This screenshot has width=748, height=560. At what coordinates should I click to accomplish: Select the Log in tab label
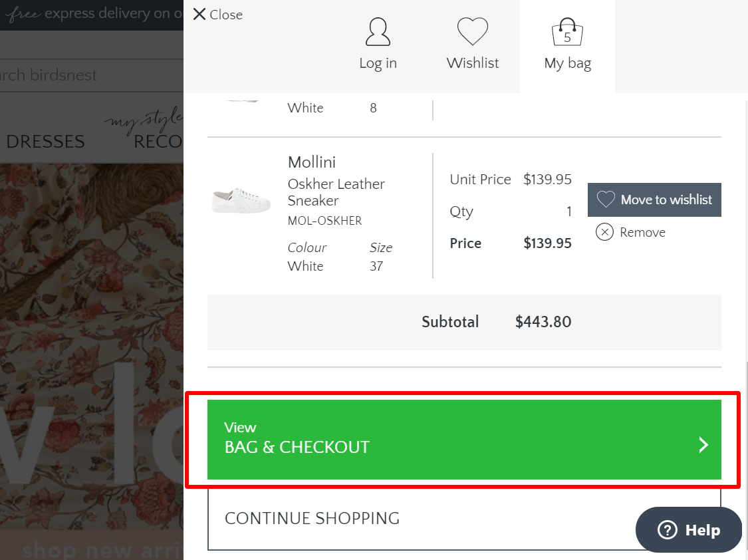(378, 63)
